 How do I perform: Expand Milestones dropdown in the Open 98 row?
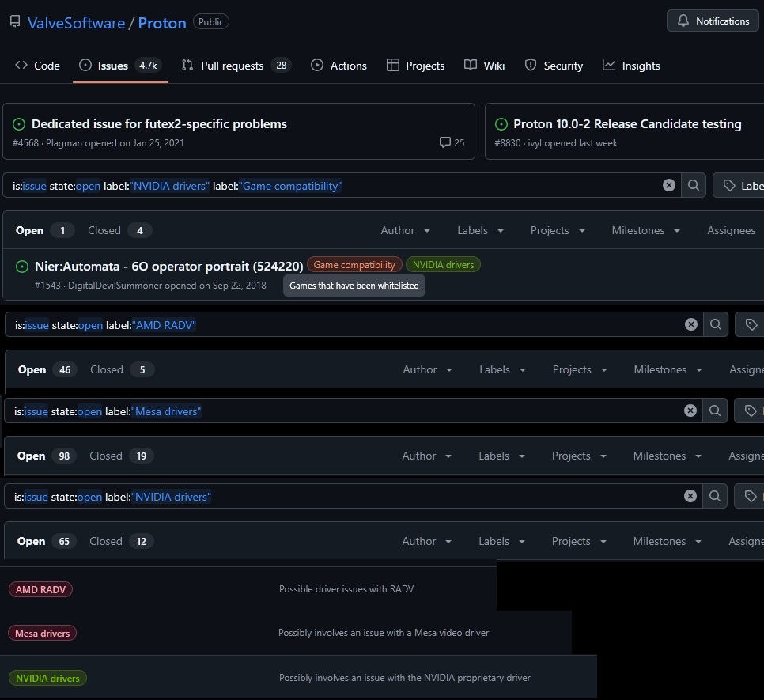tap(667, 456)
